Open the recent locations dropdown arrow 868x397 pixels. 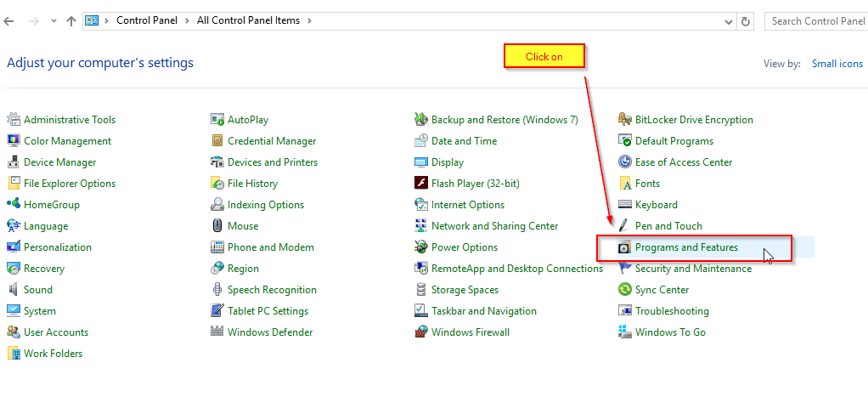click(x=54, y=21)
